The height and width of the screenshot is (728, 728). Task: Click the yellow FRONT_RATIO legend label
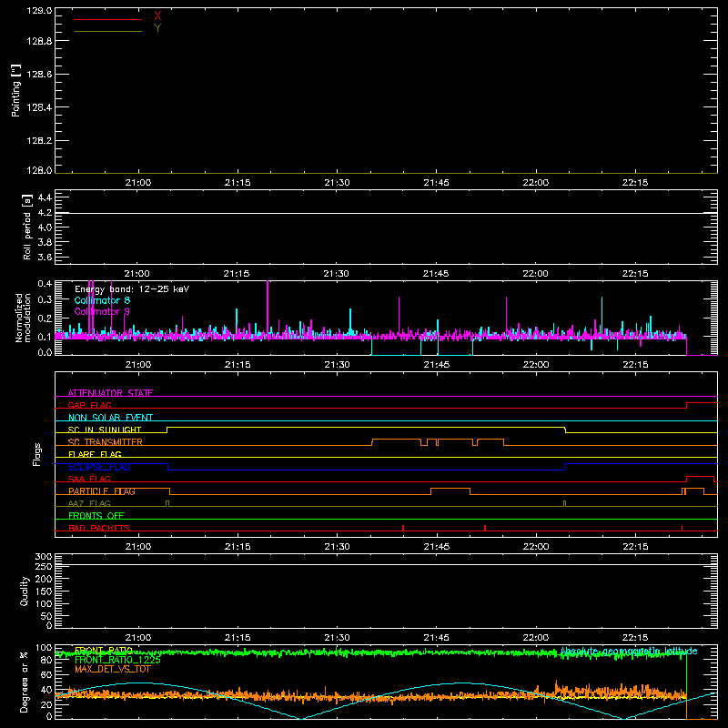(104, 651)
